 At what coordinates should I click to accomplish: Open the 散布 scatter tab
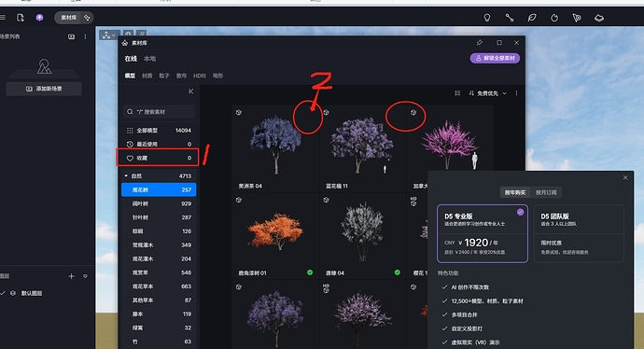182,76
